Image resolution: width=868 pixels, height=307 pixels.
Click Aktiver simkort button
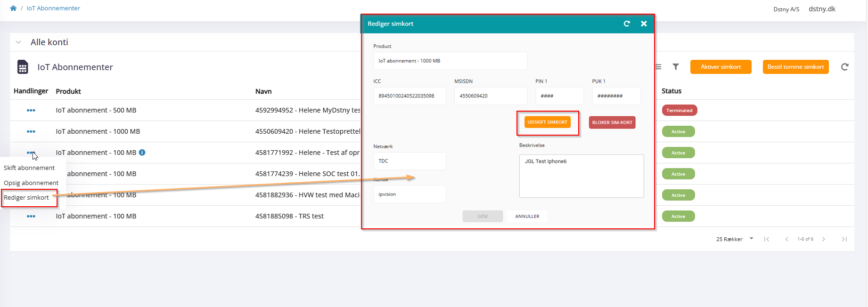coord(721,67)
